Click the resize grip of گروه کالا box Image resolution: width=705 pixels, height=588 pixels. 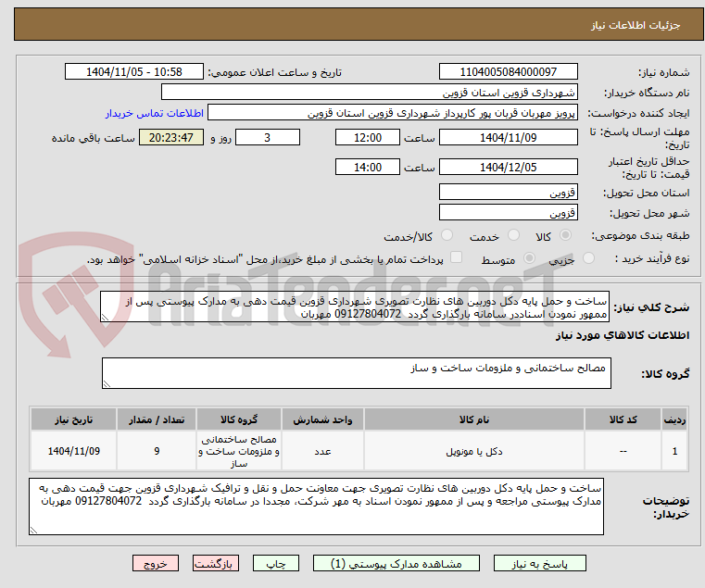point(107,384)
